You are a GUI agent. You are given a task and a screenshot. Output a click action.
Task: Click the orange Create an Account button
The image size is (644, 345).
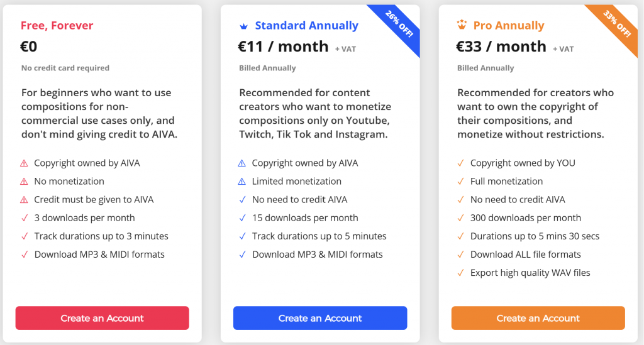click(x=538, y=318)
